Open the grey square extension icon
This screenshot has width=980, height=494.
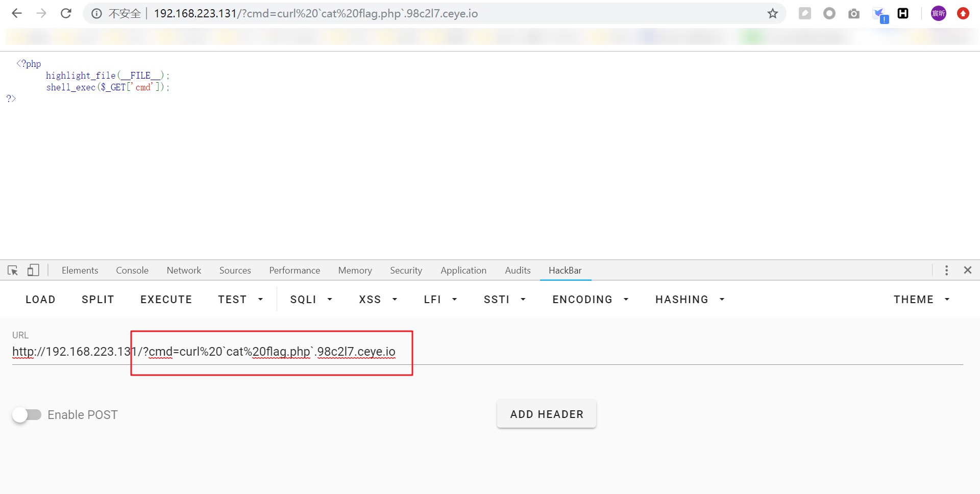805,13
